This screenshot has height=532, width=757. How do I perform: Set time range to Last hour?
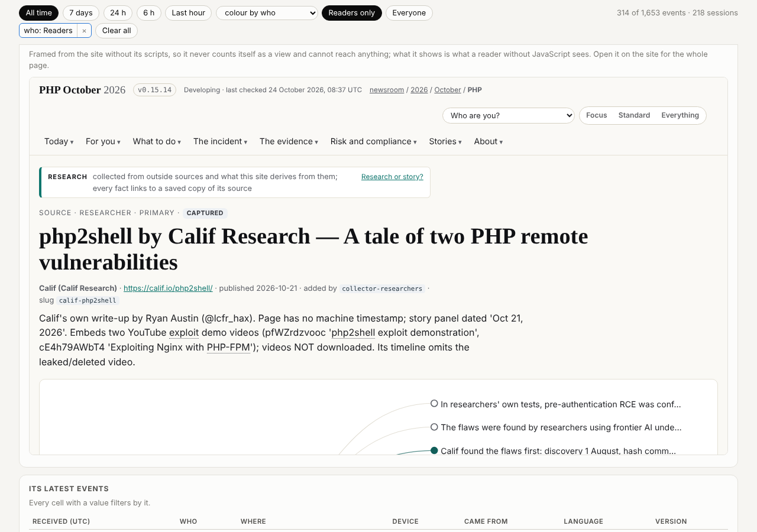[188, 13]
